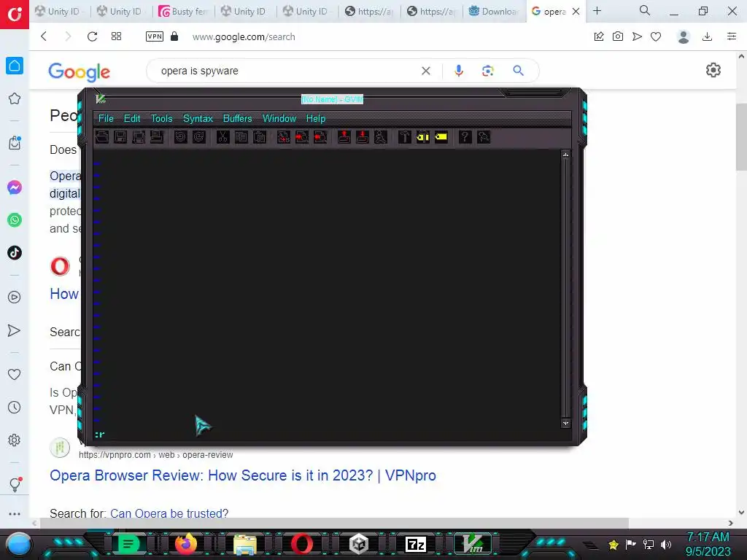
Task: Click the Find Help icon in GVim toolbar
Action: tap(483, 137)
